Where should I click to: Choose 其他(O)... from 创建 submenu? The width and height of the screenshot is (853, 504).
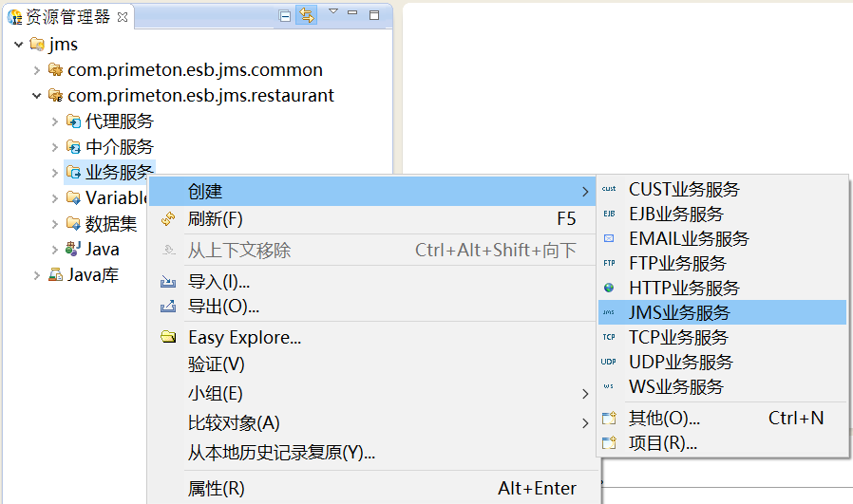point(722,418)
